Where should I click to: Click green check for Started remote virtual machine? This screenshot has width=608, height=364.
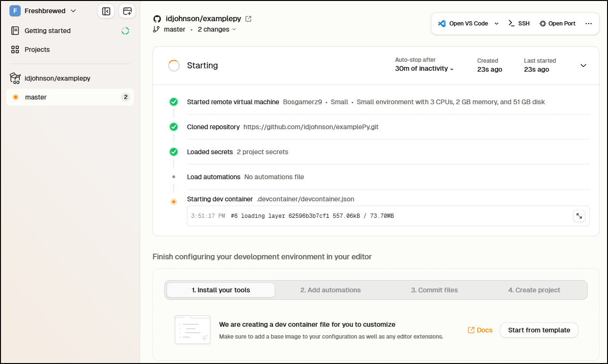[174, 102]
